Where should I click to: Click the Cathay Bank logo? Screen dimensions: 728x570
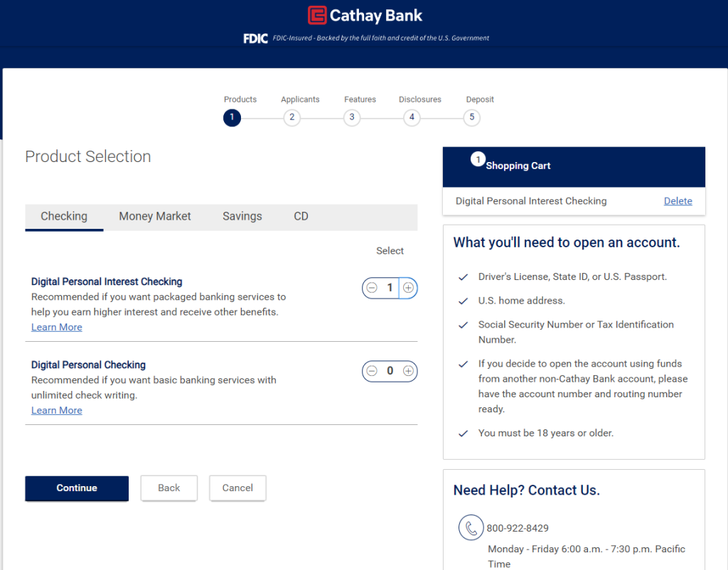click(x=365, y=15)
